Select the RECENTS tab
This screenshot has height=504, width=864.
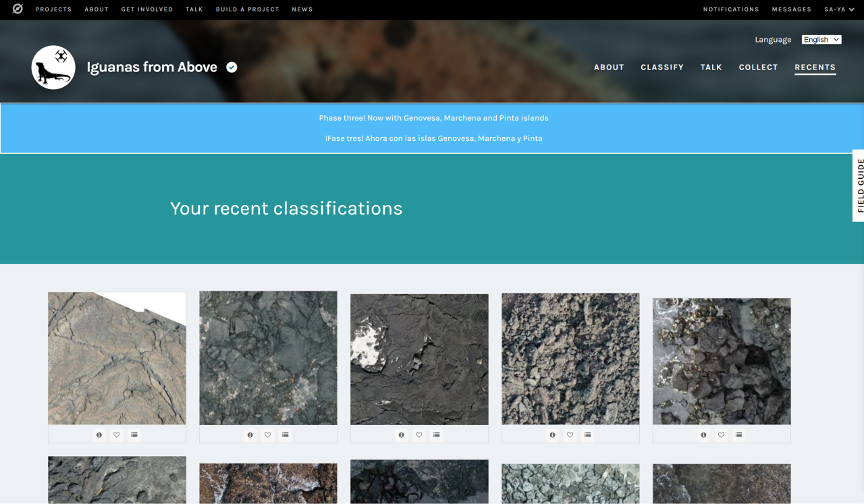815,67
